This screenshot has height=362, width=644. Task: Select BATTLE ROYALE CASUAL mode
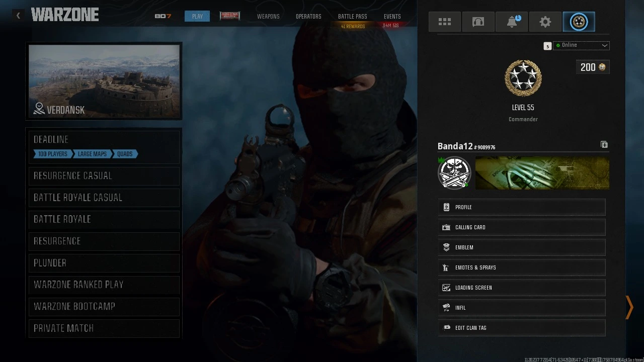coord(104,198)
